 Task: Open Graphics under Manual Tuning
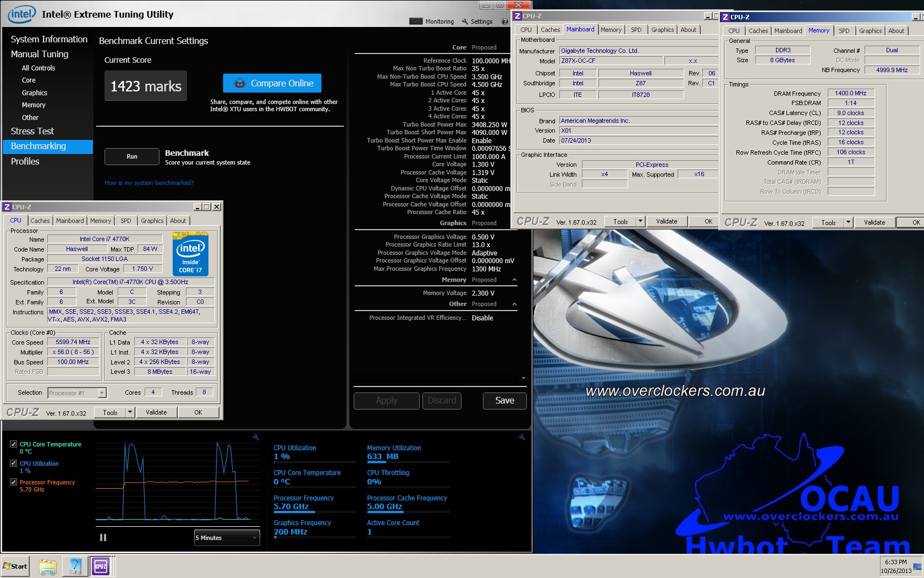click(35, 93)
